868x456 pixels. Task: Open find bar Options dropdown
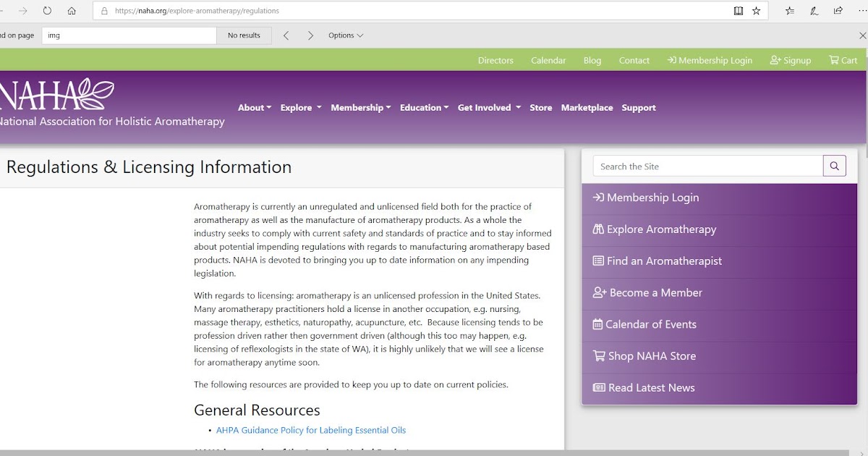click(x=346, y=35)
